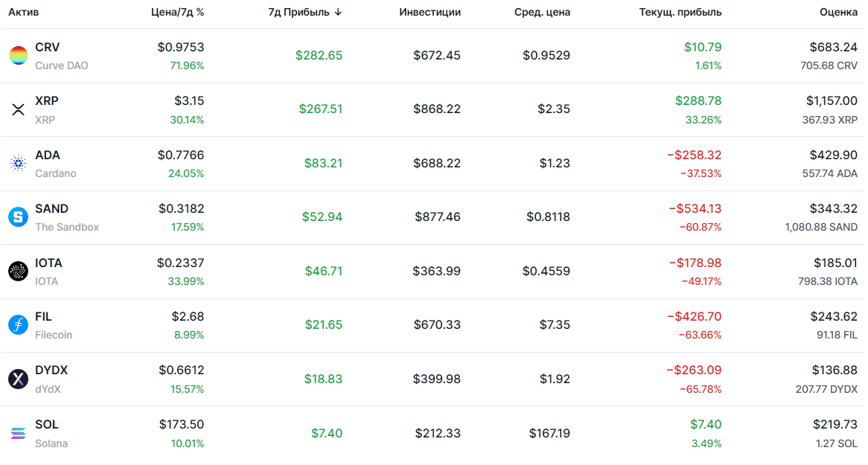Sort by Сред. цена column header
This screenshot has height=465, width=868.
pos(542,12)
